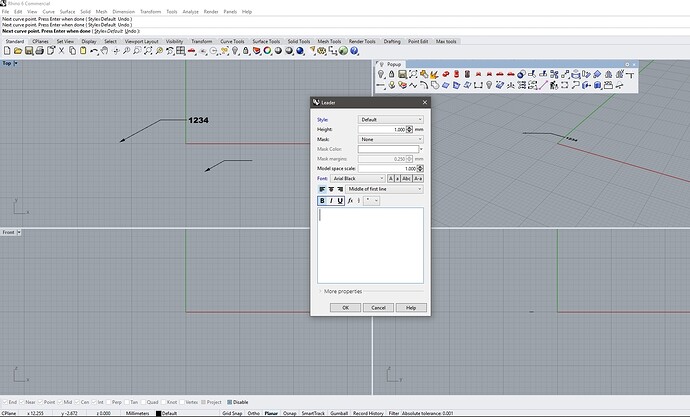Open the Curve menu
The height and width of the screenshot is (417, 690).
point(48,12)
